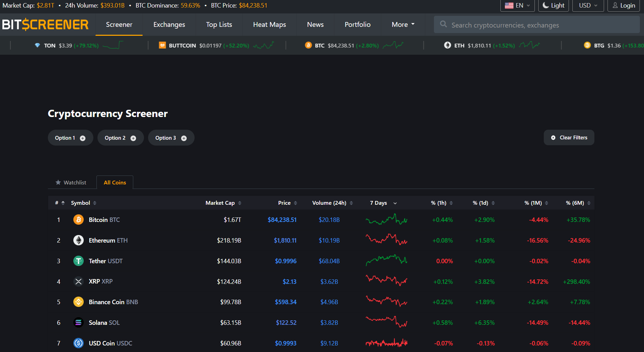Open the Ethereum ETH coin link

(x=108, y=240)
